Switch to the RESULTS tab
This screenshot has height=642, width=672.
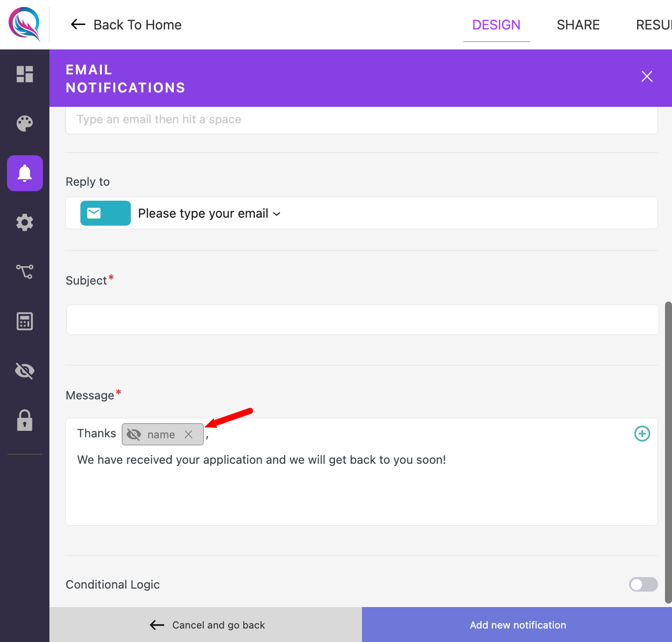coord(654,25)
